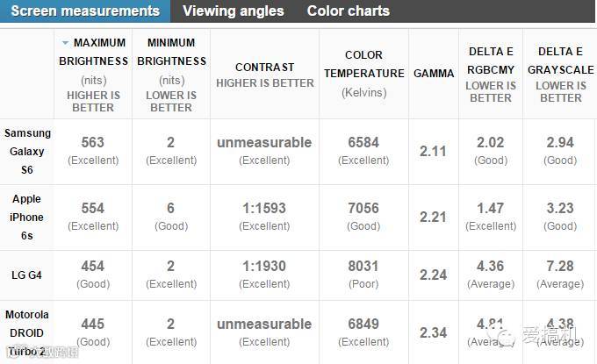Open the Color charts tab

(x=348, y=11)
